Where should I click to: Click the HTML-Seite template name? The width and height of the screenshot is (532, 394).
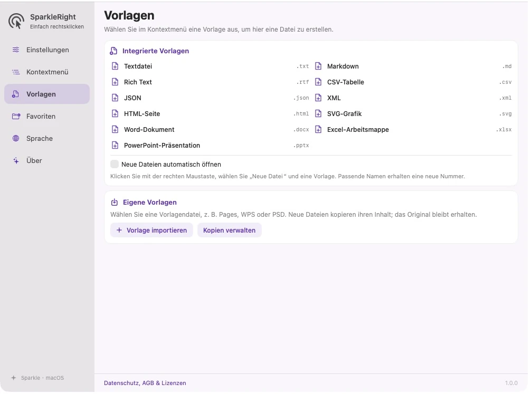point(142,113)
